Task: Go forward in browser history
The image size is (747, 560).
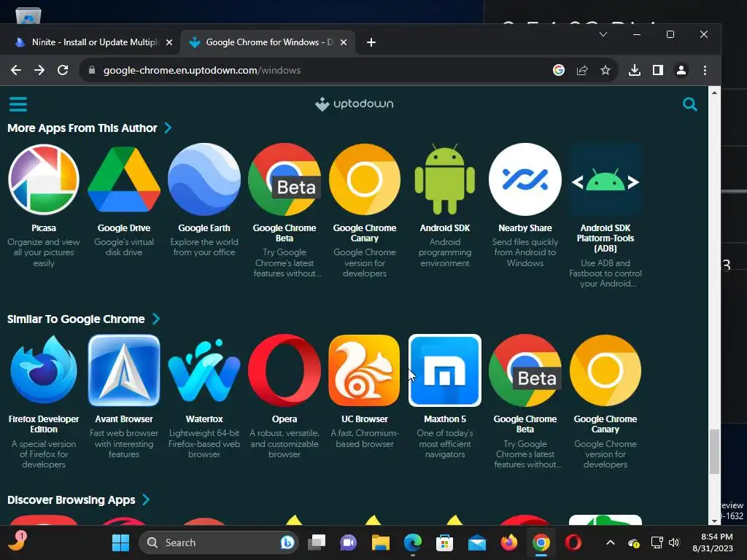Action: (x=39, y=71)
